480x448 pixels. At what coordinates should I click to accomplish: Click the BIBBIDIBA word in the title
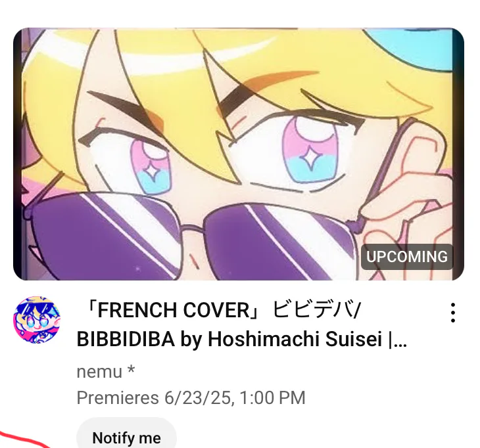click(x=126, y=339)
